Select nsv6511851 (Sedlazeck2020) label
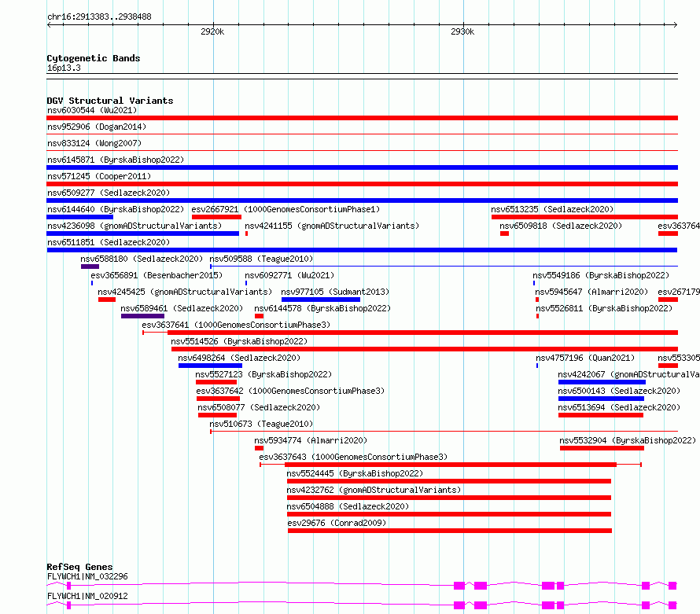 click(109, 242)
